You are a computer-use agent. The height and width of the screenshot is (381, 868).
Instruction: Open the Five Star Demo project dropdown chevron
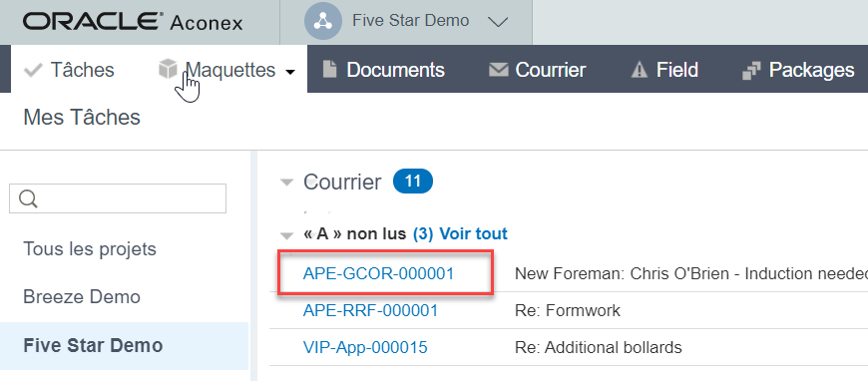[x=498, y=22]
